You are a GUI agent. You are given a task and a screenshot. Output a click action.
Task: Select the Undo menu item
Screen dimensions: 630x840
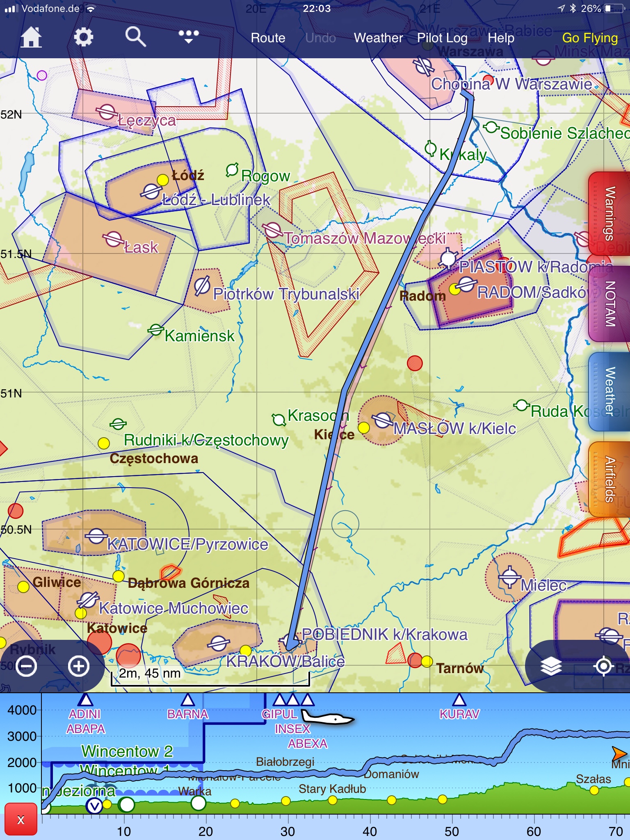(x=320, y=38)
